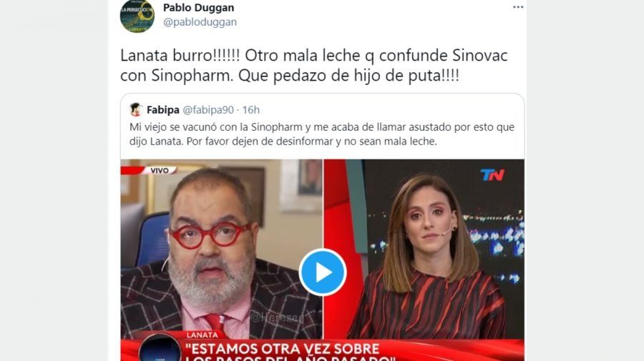Open the Fabipa display name

163,110
